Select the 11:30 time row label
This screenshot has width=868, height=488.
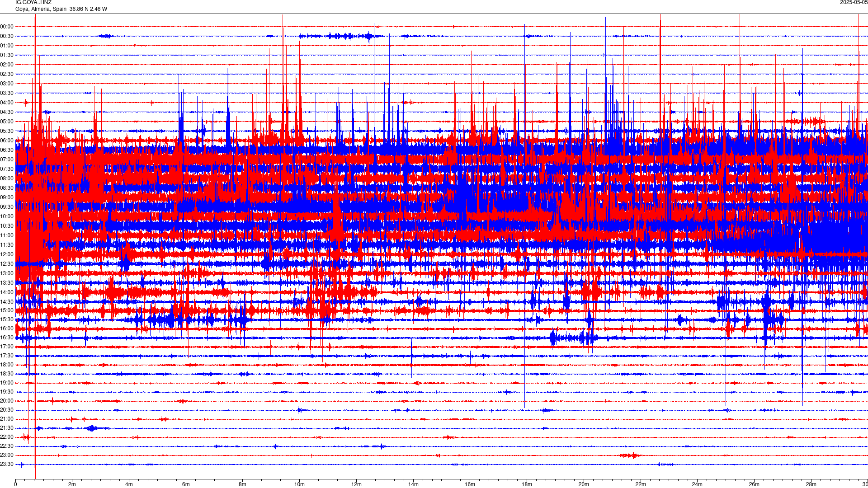pyautogui.click(x=7, y=245)
